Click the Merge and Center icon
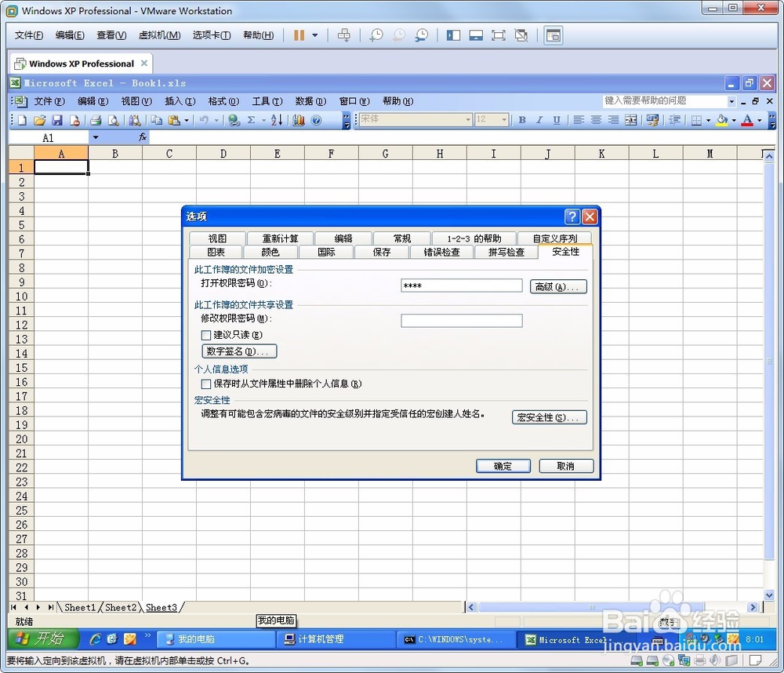This screenshot has height=673, width=784. [631, 120]
